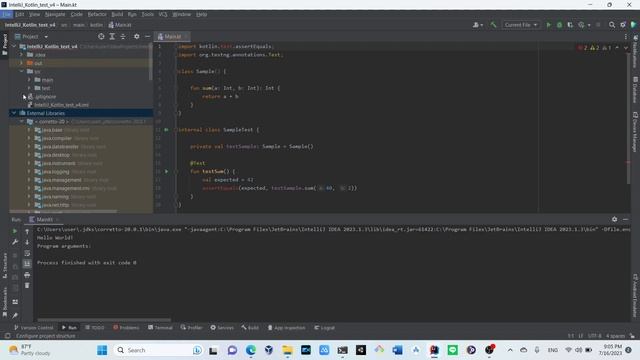Open Project panel options gear
The image size is (640, 360).
click(x=136, y=36)
